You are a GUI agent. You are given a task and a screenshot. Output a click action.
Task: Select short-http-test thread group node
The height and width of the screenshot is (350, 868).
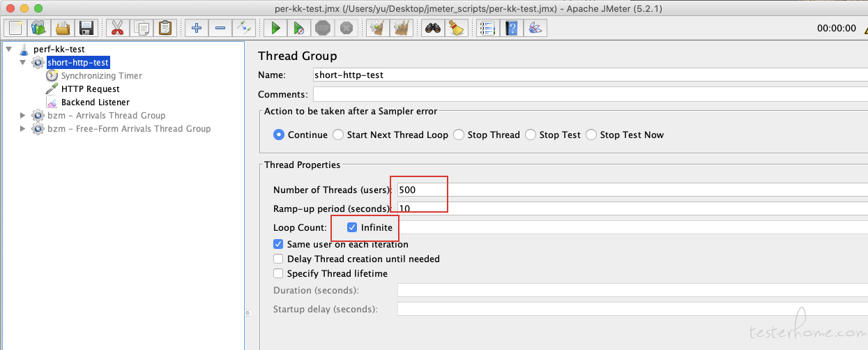point(78,63)
